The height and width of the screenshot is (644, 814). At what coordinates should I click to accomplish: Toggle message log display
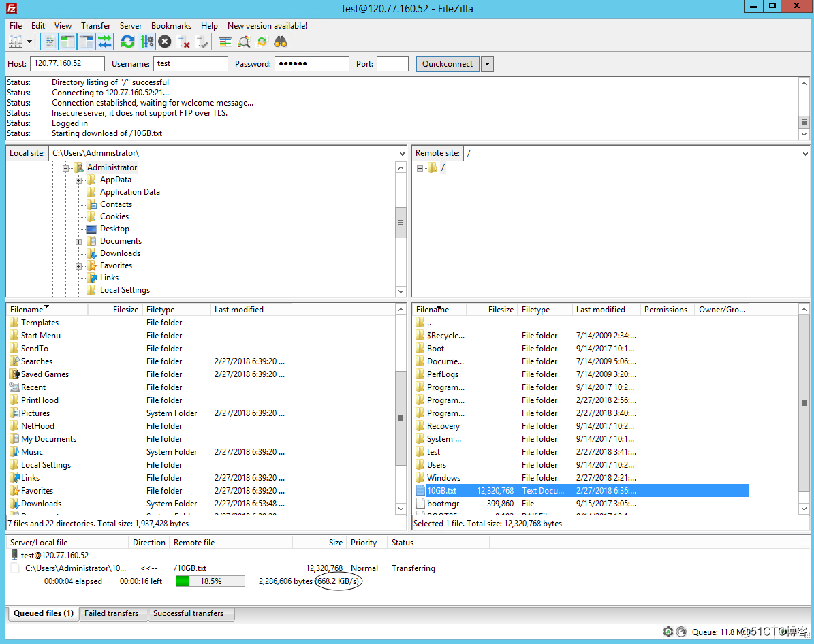pyautogui.click(x=49, y=42)
